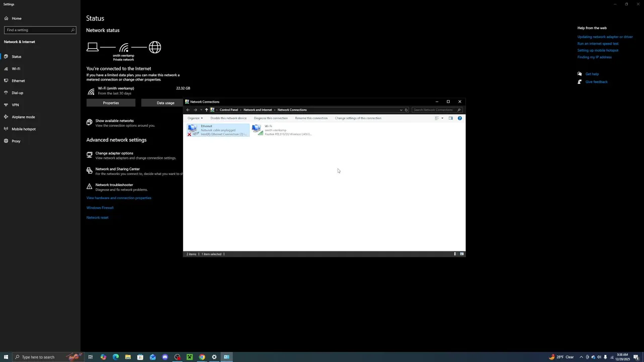
Task: Open File Explorer from the taskbar
Action: [x=128, y=357]
